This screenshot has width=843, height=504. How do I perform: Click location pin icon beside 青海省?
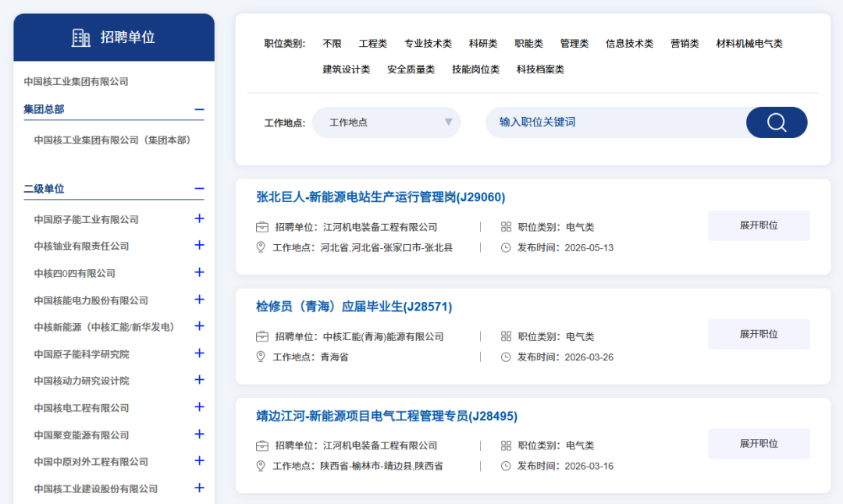(261, 357)
